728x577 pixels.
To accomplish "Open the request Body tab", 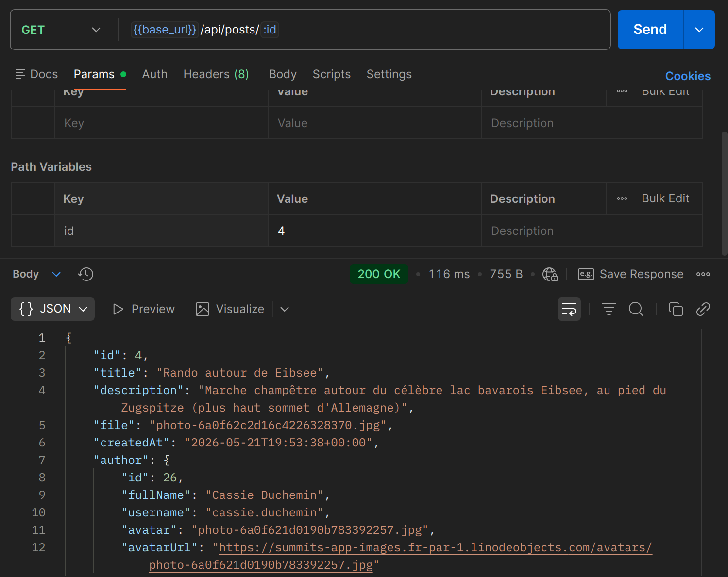I will point(283,74).
